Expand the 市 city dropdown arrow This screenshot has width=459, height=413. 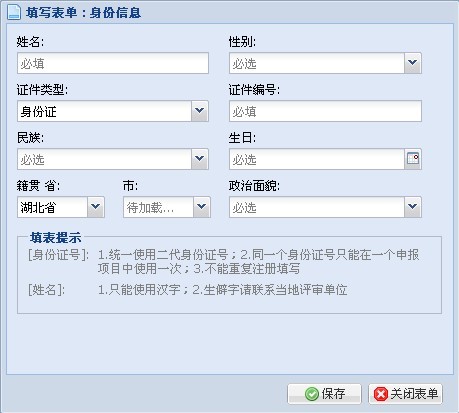click(x=202, y=207)
